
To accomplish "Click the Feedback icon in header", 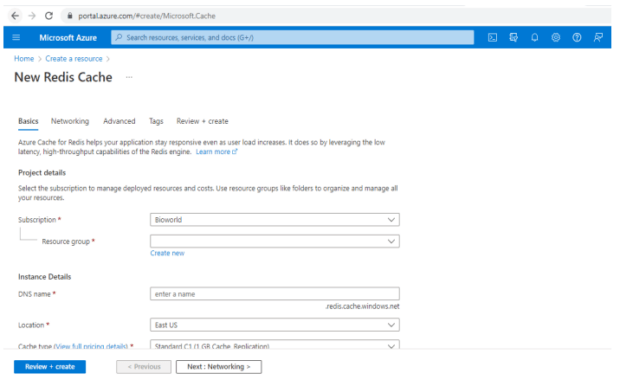I will click(598, 38).
